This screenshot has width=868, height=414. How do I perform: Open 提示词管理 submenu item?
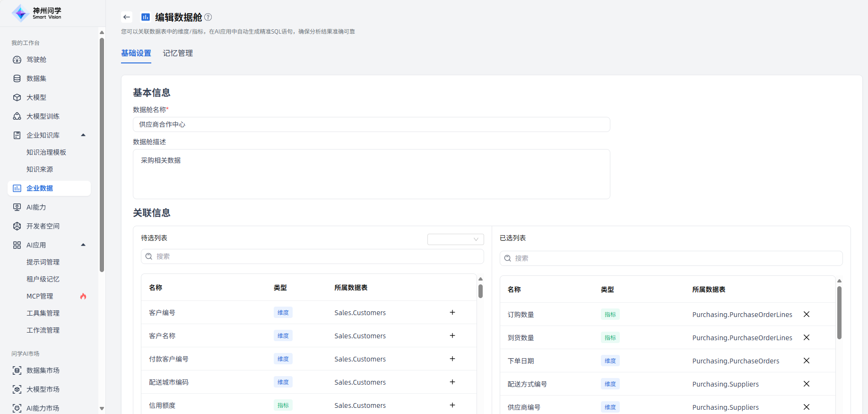(x=43, y=262)
